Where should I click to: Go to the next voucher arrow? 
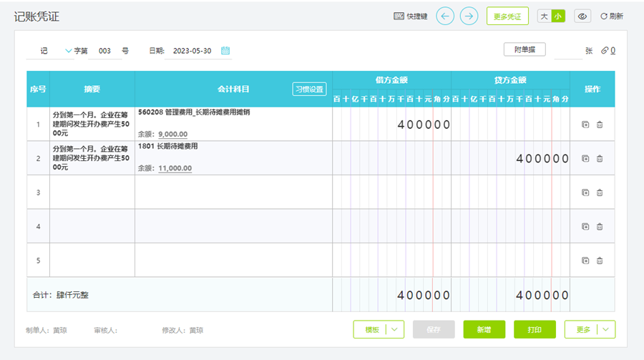click(x=469, y=16)
